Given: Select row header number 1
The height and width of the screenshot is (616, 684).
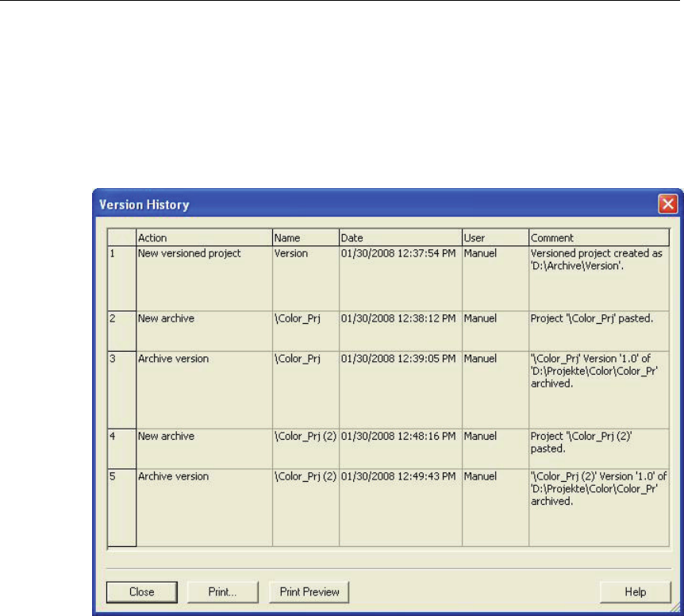Looking at the screenshot, I should 121,279.
